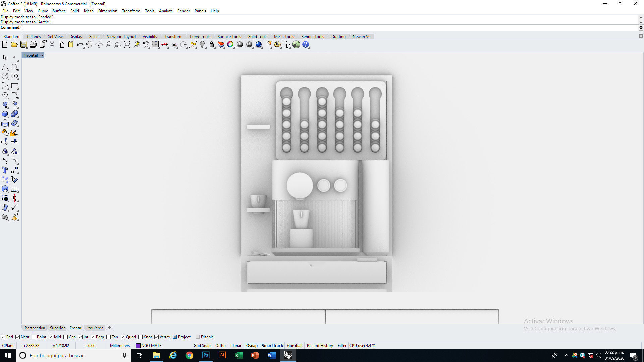Select the Box solid tool
This screenshot has width=644, height=362.
(5, 114)
